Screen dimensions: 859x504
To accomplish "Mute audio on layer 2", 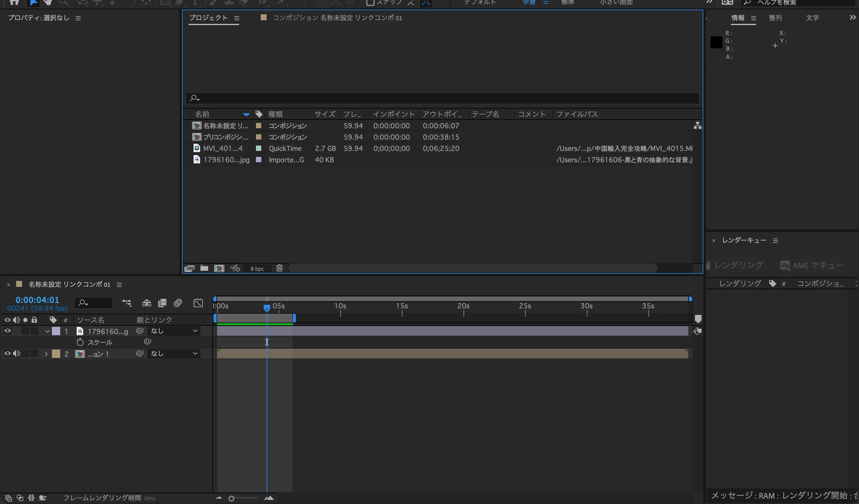I will 16,354.
